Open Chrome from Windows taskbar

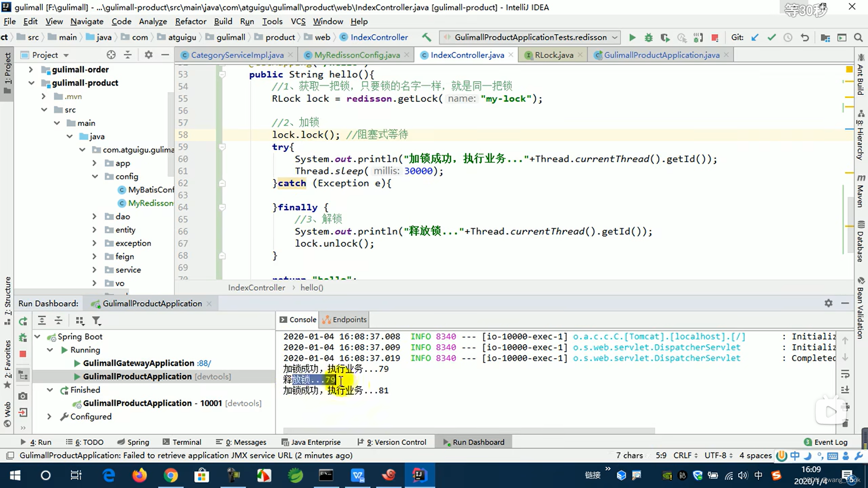170,475
